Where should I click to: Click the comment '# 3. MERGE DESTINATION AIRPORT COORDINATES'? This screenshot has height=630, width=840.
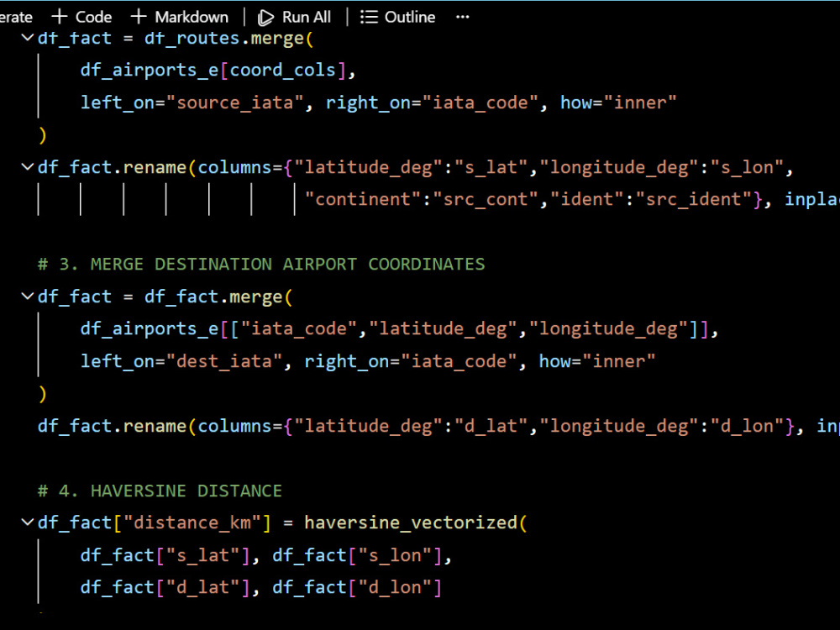click(261, 264)
